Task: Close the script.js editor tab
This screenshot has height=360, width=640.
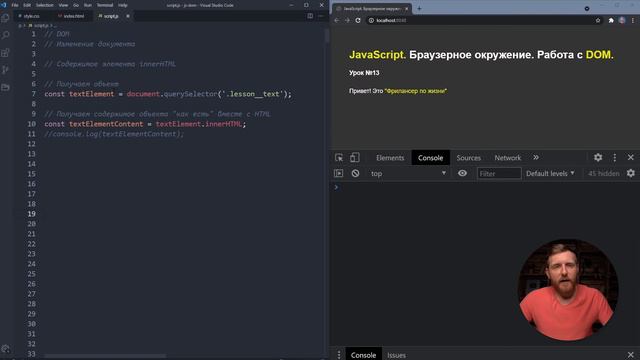Action: coord(128,16)
